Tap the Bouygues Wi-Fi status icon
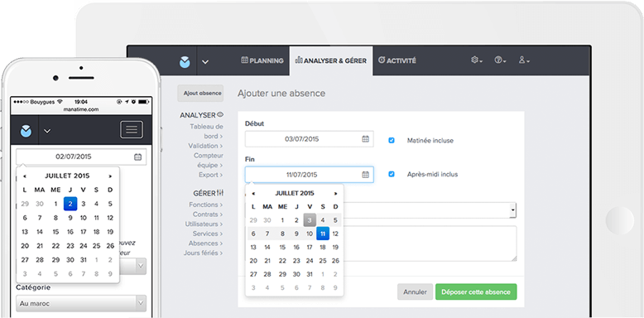 point(59,102)
